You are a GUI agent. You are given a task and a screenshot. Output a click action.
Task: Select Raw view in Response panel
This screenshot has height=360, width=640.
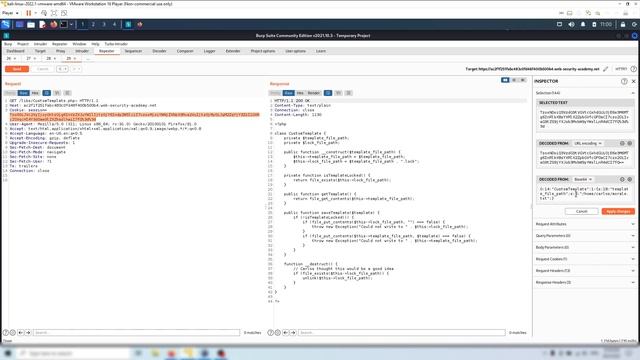289,93
